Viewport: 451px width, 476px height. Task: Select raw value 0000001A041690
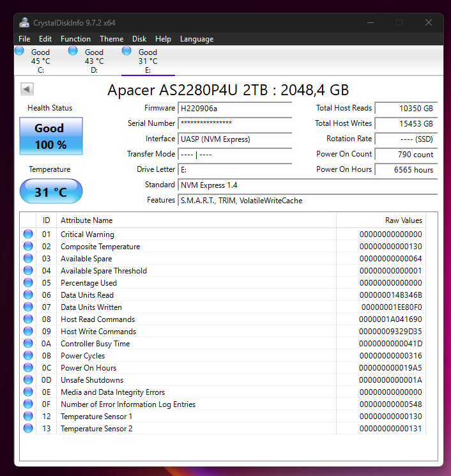tap(390, 319)
